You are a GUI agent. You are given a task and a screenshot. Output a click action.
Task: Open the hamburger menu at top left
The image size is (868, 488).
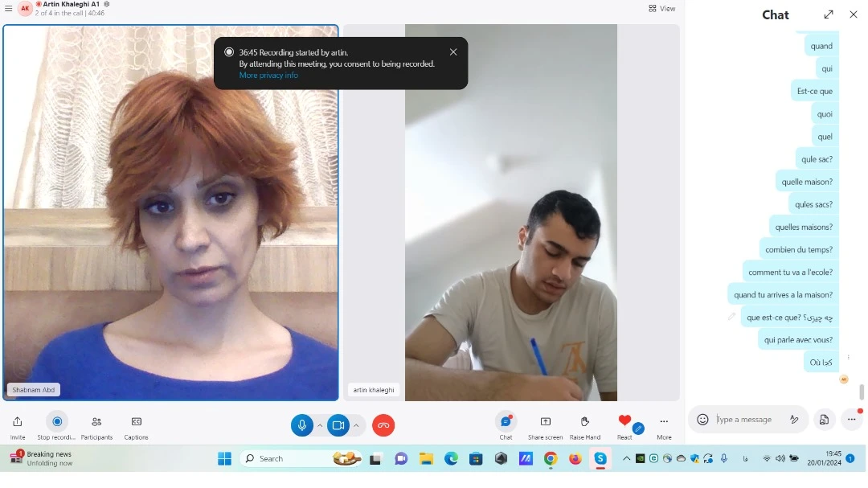click(x=8, y=8)
